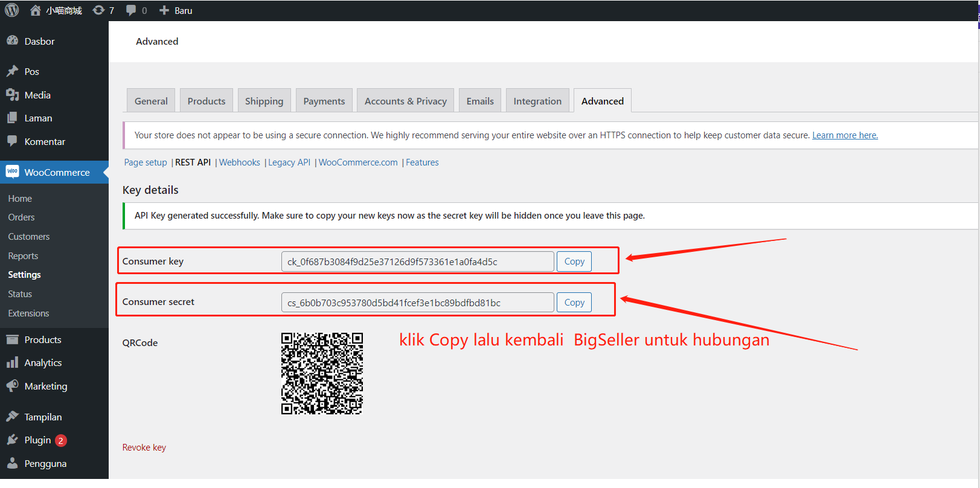Viewport: 980px width, 488px height.
Task: Click the Tampilan paintbrush icon
Action: tap(12, 416)
